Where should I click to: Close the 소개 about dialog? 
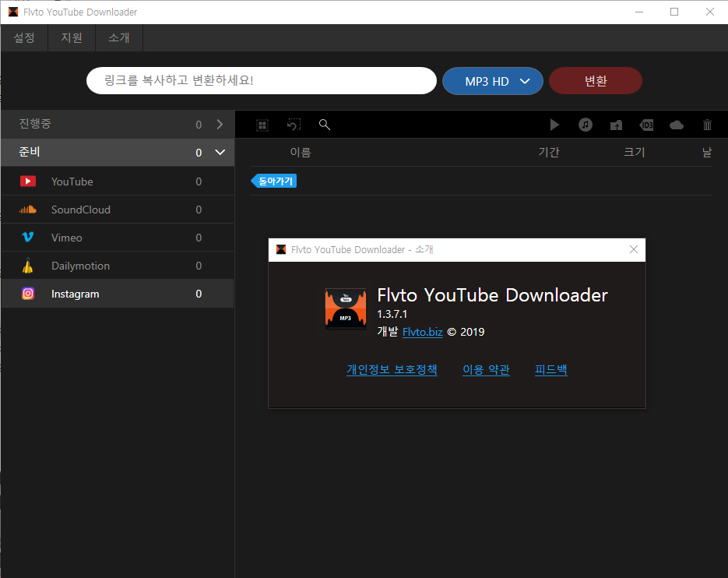634,249
